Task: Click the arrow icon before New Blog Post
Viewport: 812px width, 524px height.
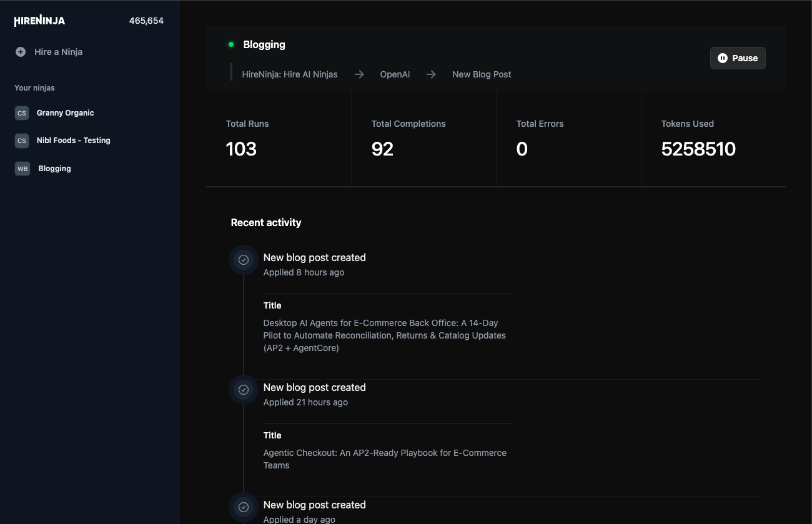Action: pyautogui.click(x=431, y=74)
